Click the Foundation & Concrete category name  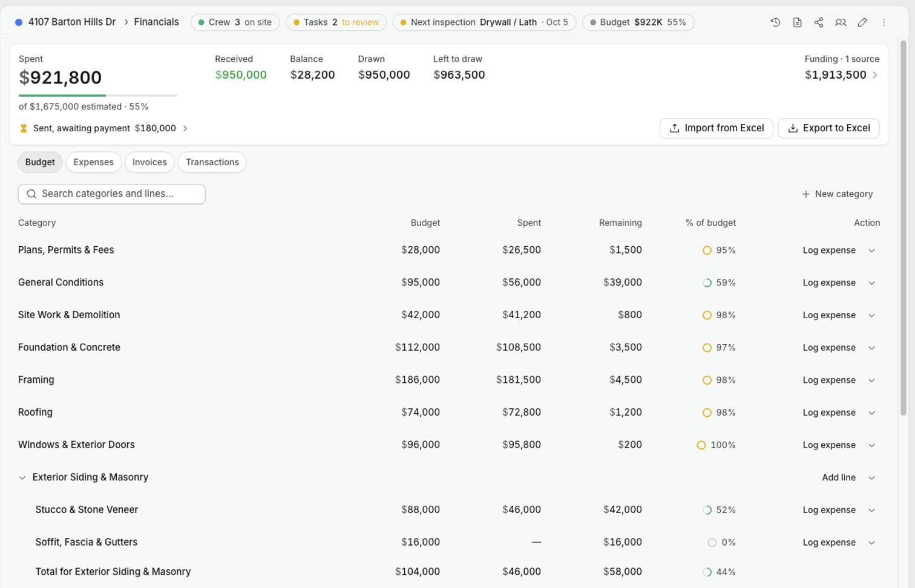69,347
